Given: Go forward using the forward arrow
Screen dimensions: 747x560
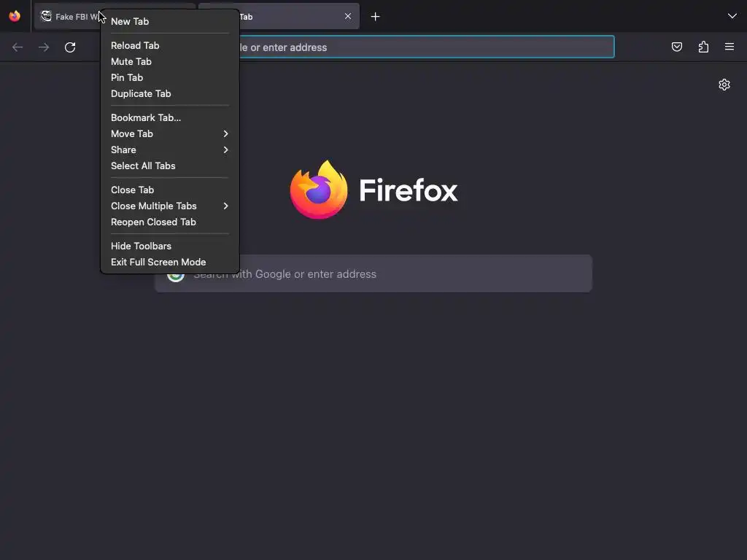Looking at the screenshot, I should click(x=44, y=47).
